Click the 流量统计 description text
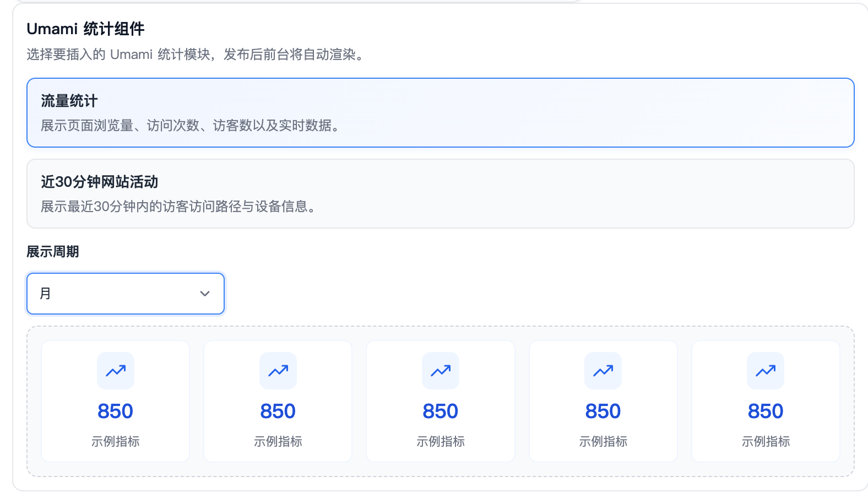The image size is (868, 498). coord(191,126)
